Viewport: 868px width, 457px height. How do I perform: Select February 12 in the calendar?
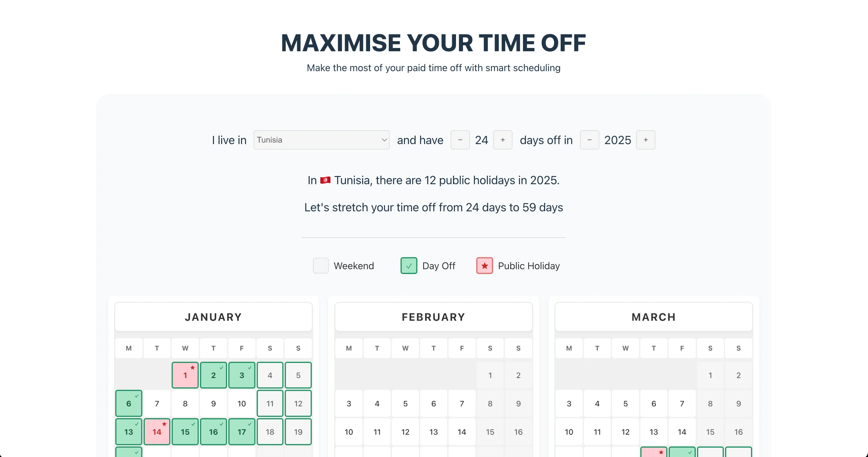pos(405,432)
